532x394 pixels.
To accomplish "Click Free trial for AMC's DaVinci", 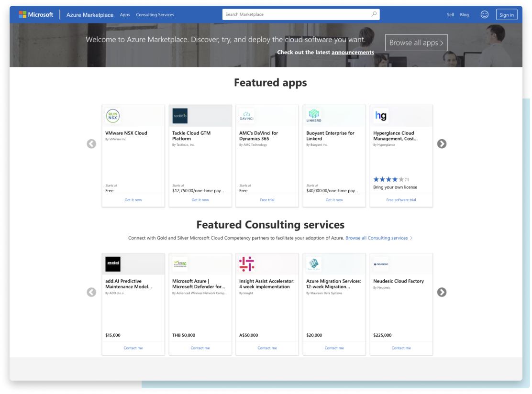I will pyautogui.click(x=267, y=200).
